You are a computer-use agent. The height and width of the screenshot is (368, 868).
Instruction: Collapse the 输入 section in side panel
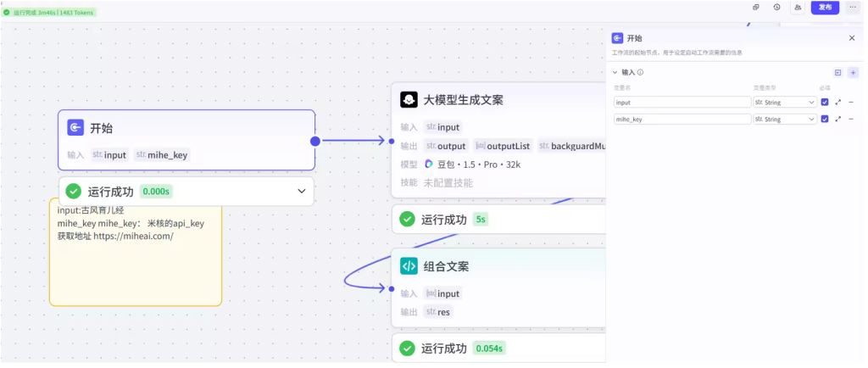(616, 73)
